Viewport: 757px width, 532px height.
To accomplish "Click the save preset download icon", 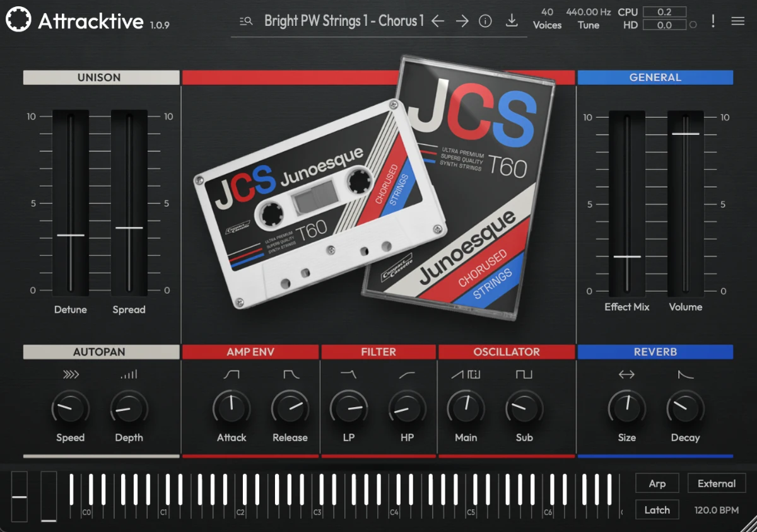I will [x=512, y=20].
